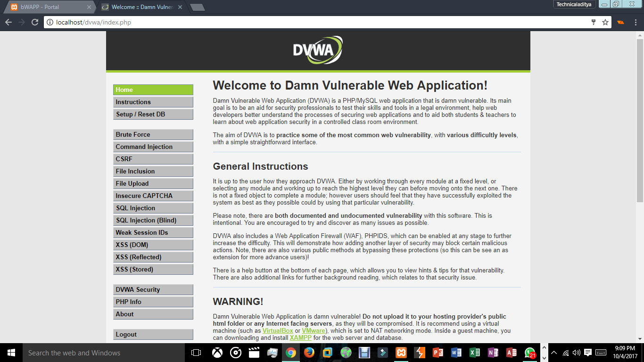This screenshot has width=644, height=362.
Task: Open Microsoft Access from the taskbar
Action: [x=512, y=353]
